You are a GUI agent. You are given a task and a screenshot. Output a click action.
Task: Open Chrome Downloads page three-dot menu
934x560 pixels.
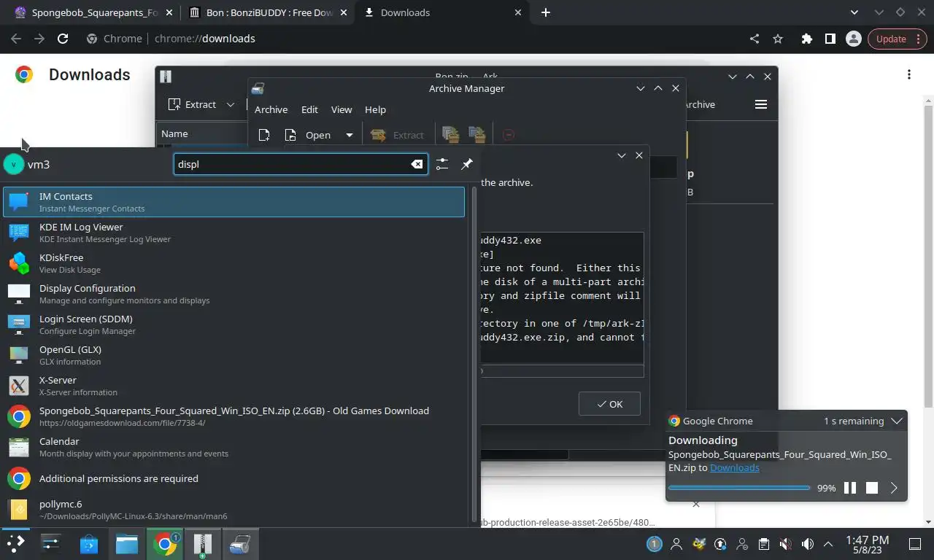coord(909,74)
